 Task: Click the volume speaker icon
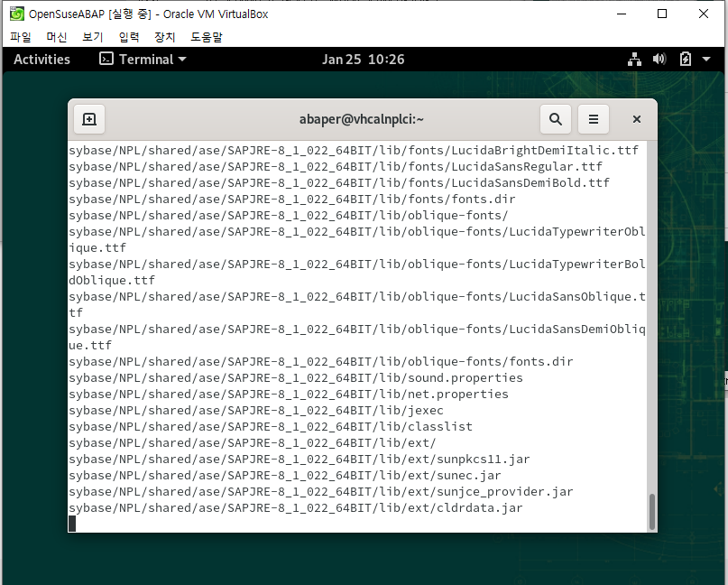[x=659, y=59]
